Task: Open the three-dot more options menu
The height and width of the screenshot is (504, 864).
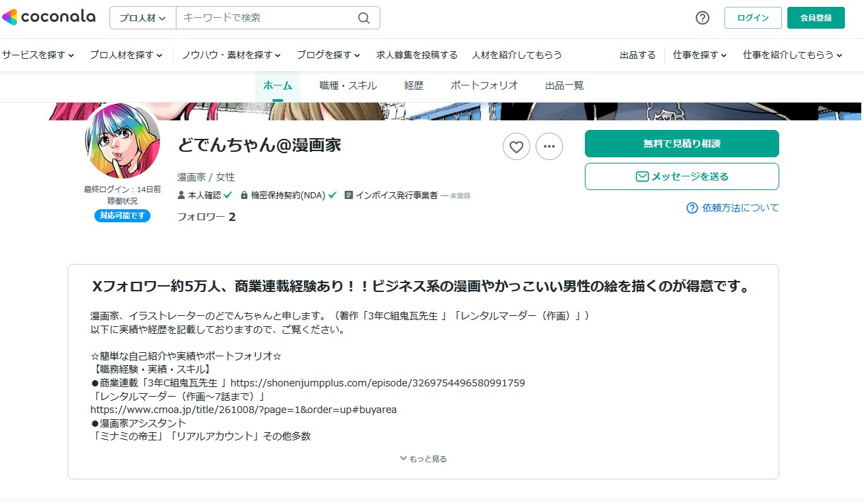Action: 549,146
